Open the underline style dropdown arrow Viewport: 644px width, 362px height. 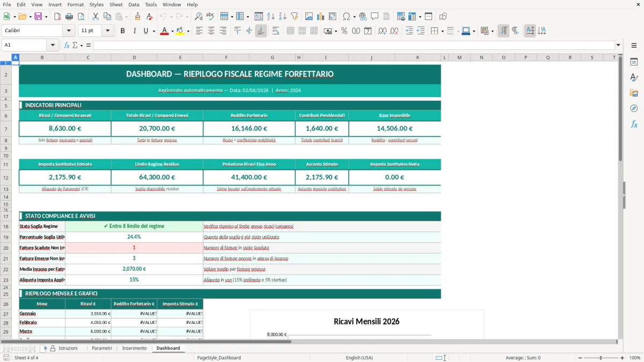pyautogui.click(x=153, y=31)
